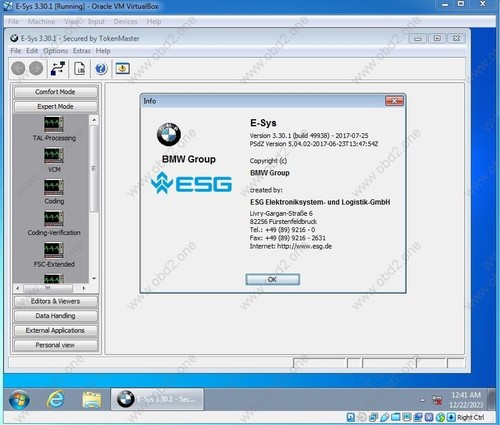The height and width of the screenshot is (425, 500).
Task: Click 'ESG Elektroniksystem- und Logistik-GmbH' text
Action: [x=320, y=202]
